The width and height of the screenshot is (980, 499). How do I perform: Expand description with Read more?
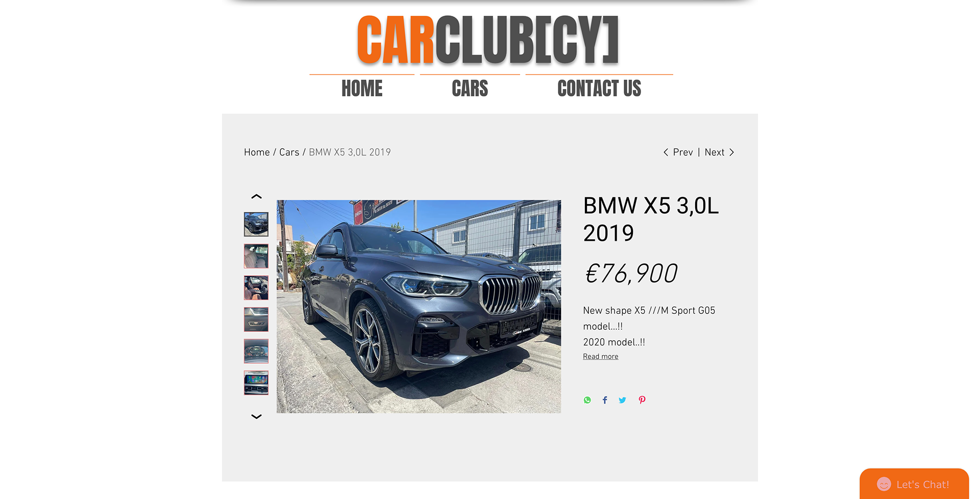click(600, 357)
